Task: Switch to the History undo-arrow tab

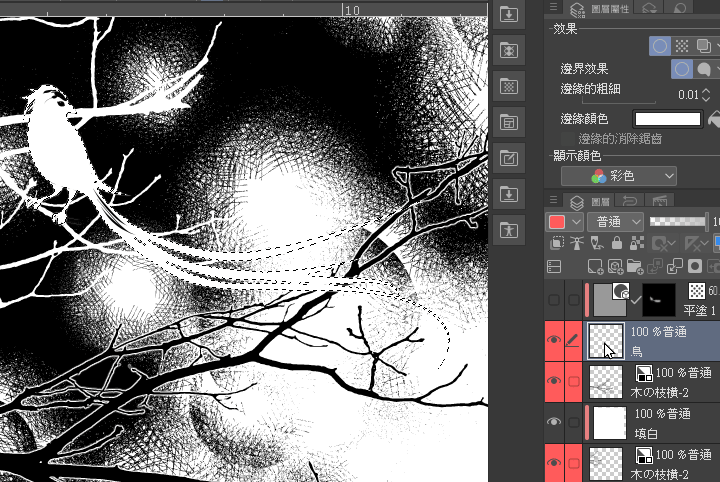Action: tap(630, 201)
